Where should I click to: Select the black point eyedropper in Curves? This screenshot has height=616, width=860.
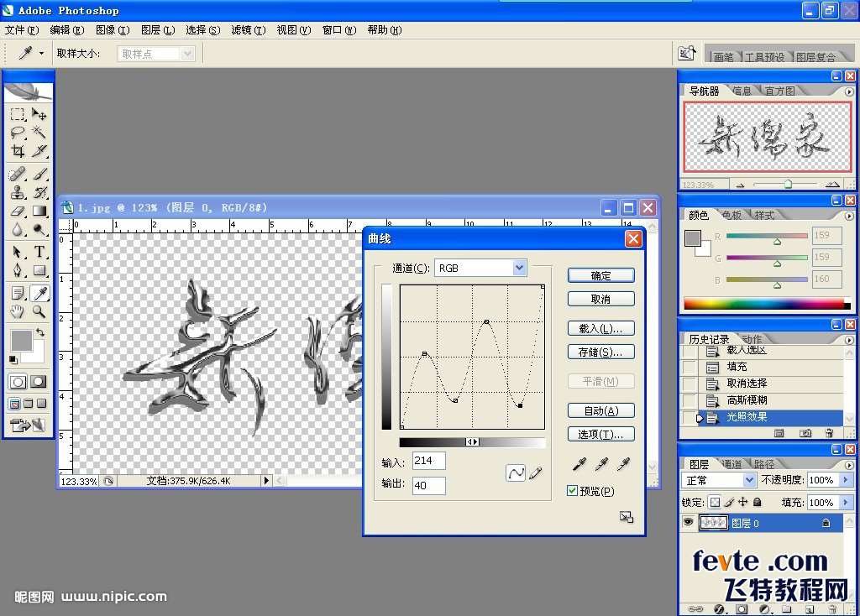[x=579, y=464]
